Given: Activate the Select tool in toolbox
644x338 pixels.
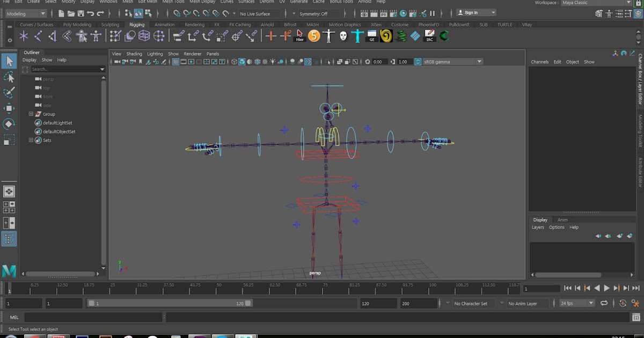Looking at the screenshot, I should click(x=9, y=61).
